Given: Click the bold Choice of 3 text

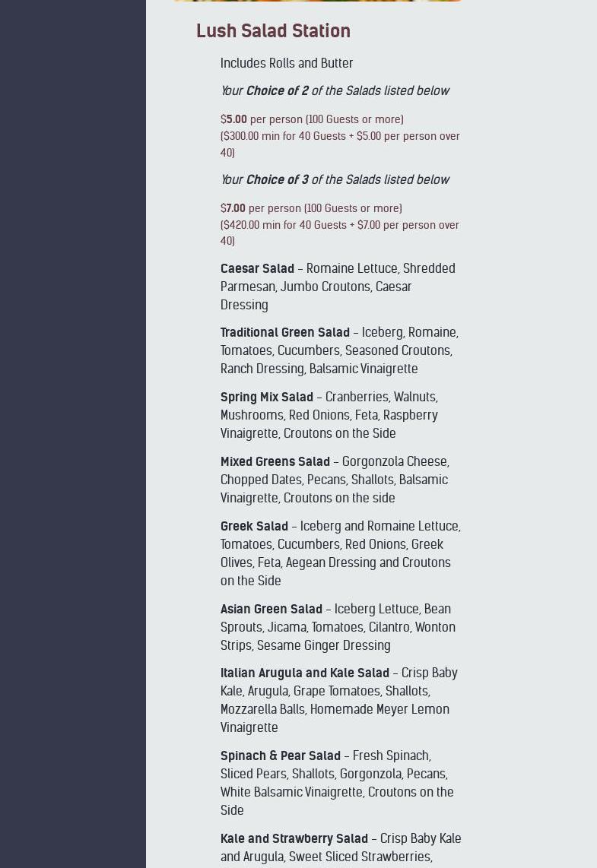Looking at the screenshot, I should (x=277, y=180).
